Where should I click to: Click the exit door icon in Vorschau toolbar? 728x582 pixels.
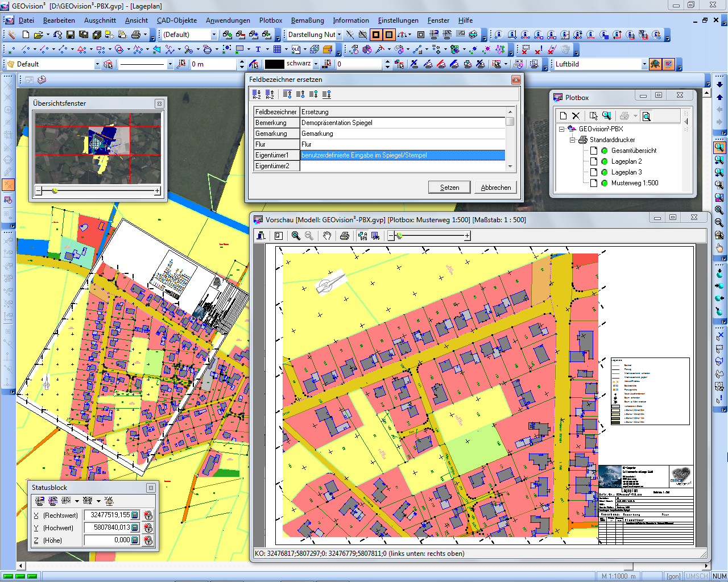point(261,235)
